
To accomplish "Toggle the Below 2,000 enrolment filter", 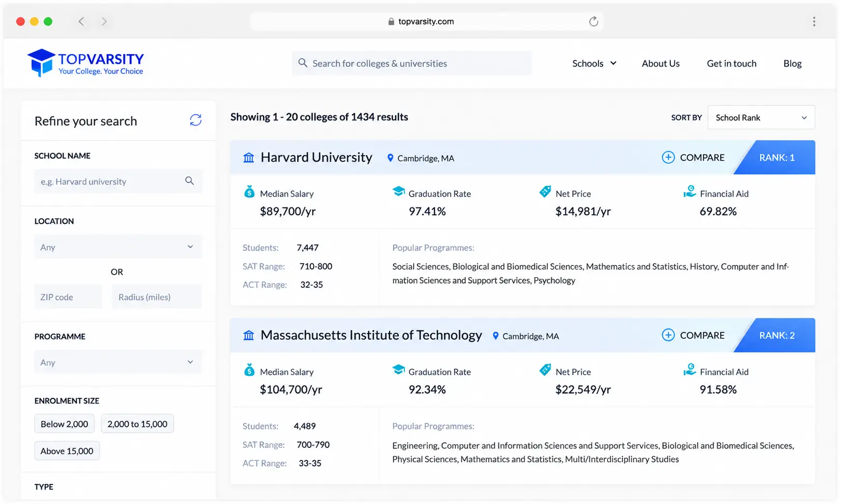I will point(64,424).
